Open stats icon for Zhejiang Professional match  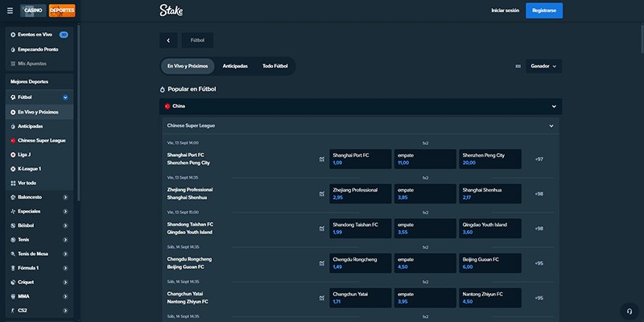(321, 194)
